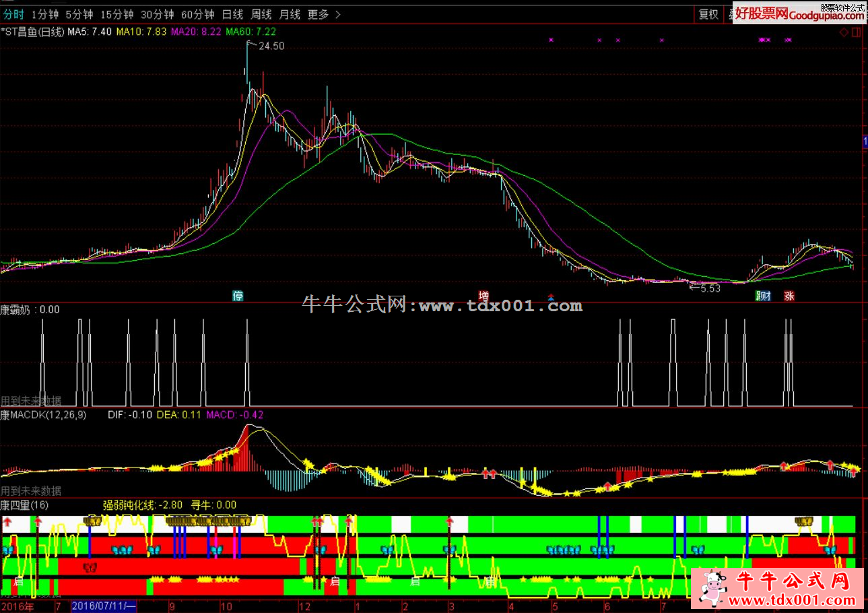Click month 10 on the date axis
The height and width of the screenshot is (613, 868).
[226, 606]
